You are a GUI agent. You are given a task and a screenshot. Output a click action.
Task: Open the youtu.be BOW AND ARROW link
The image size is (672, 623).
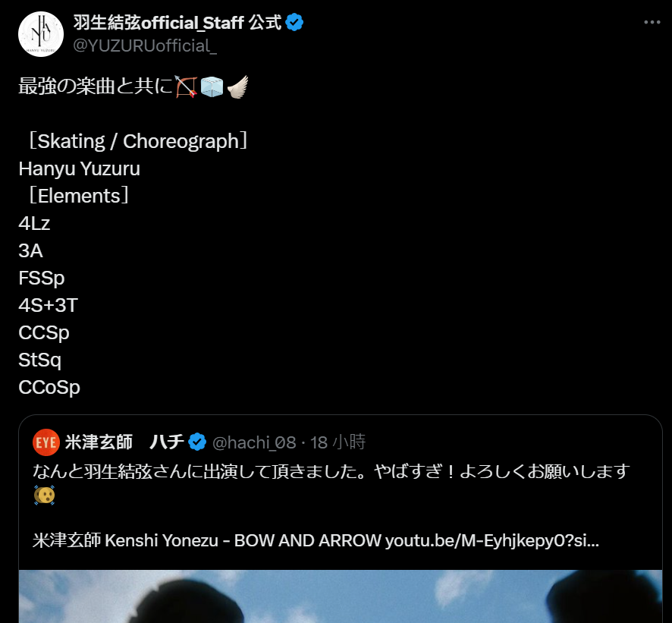tap(492, 541)
